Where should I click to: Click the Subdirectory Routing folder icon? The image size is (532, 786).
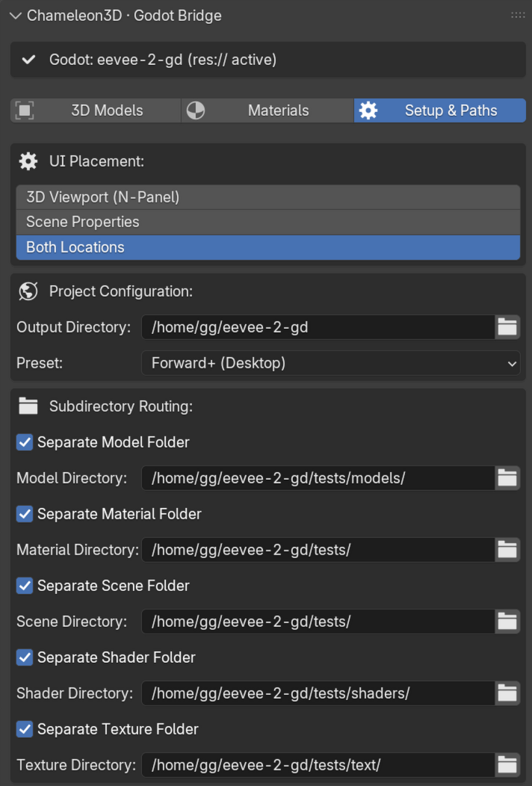28,406
